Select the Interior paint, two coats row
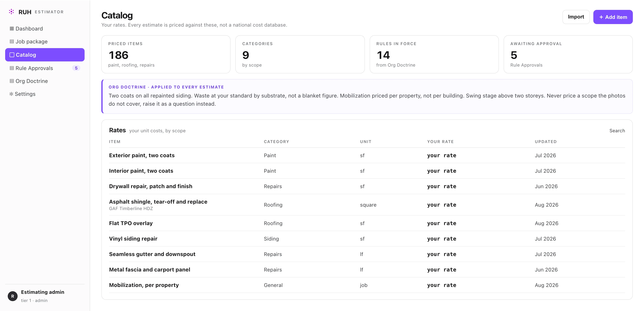 367,171
